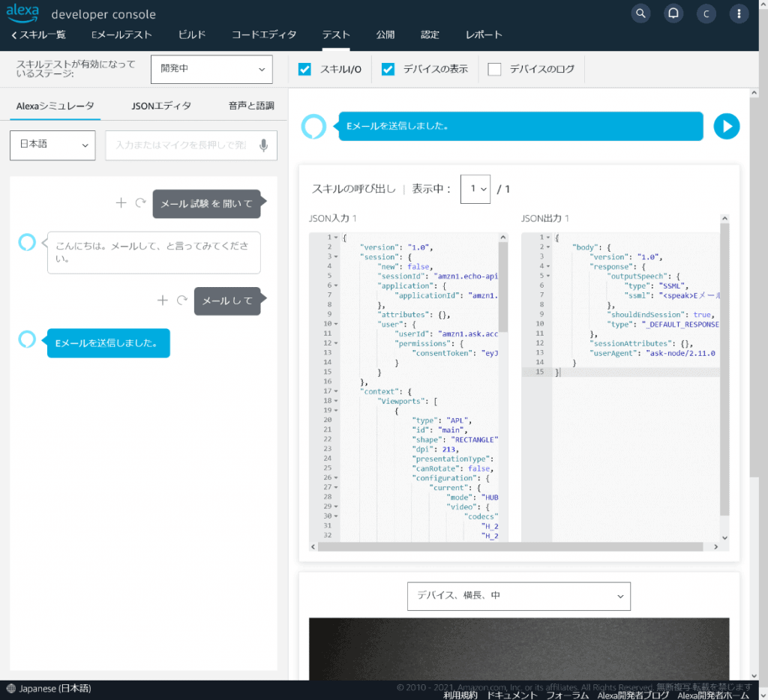Viewport: 768px width, 700px height.
Task: Click the consentToken line in JSON input
Action: coord(455,353)
